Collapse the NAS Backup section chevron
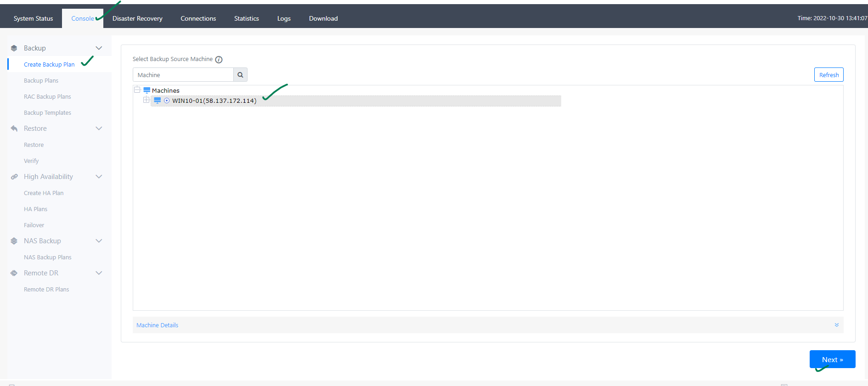 pos(99,241)
